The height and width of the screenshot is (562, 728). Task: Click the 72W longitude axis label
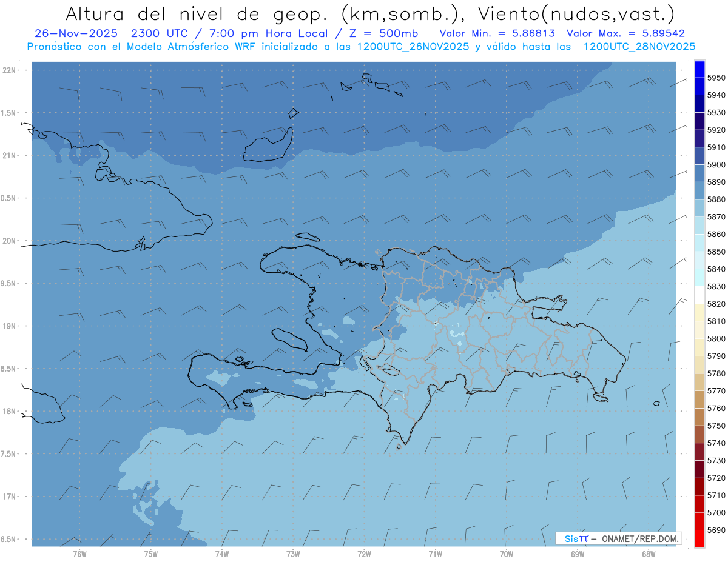[364, 554]
